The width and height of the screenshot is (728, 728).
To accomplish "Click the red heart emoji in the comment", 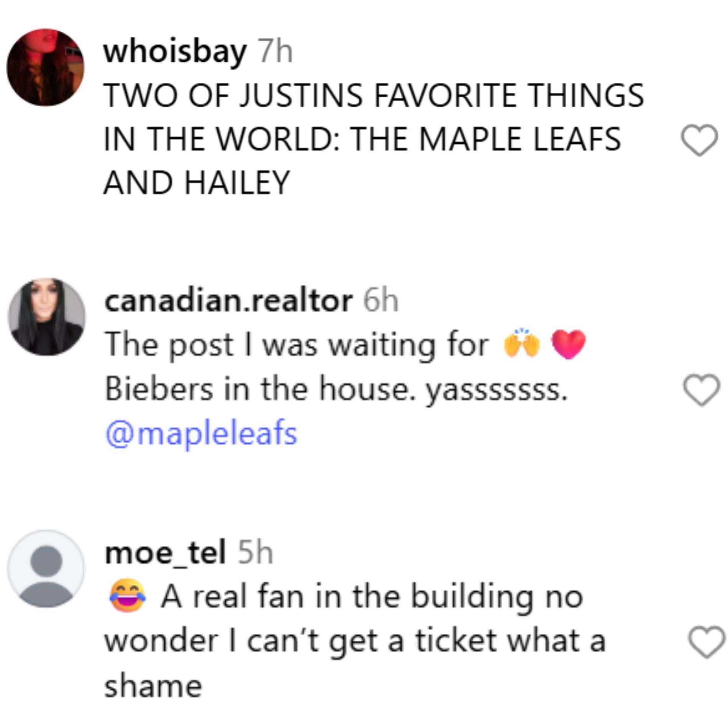I will [568, 344].
